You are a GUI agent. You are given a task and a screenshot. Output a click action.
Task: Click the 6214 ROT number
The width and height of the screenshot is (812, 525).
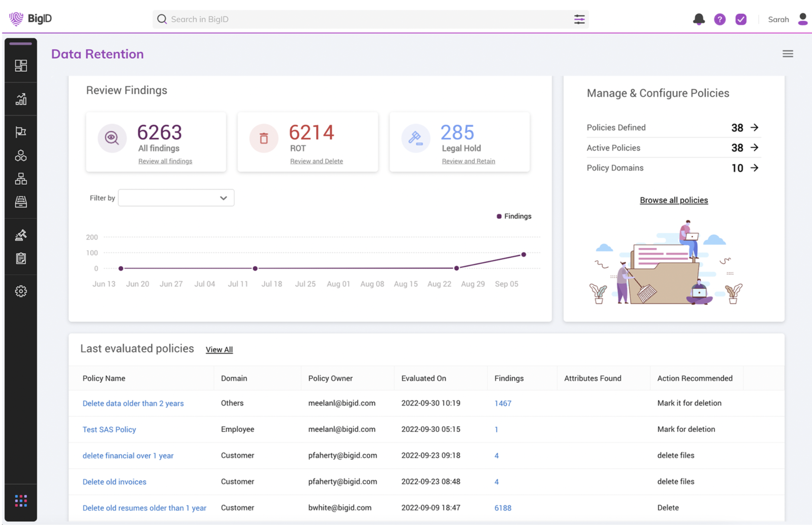pos(311,132)
